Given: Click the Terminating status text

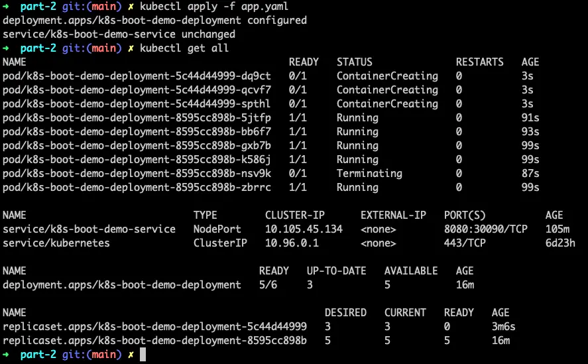Looking at the screenshot, I should 369,173.
